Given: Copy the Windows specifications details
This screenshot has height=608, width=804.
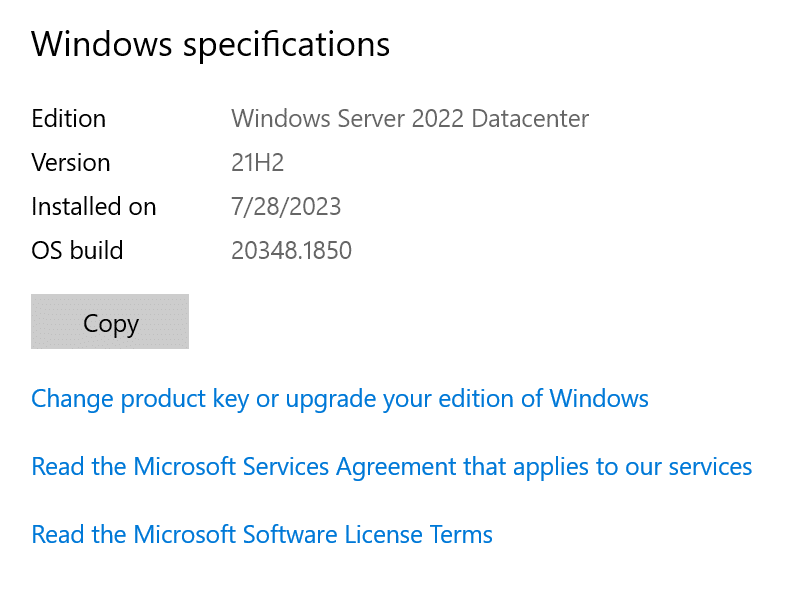Looking at the screenshot, I should pyautogui.click(x=109, y=322).
